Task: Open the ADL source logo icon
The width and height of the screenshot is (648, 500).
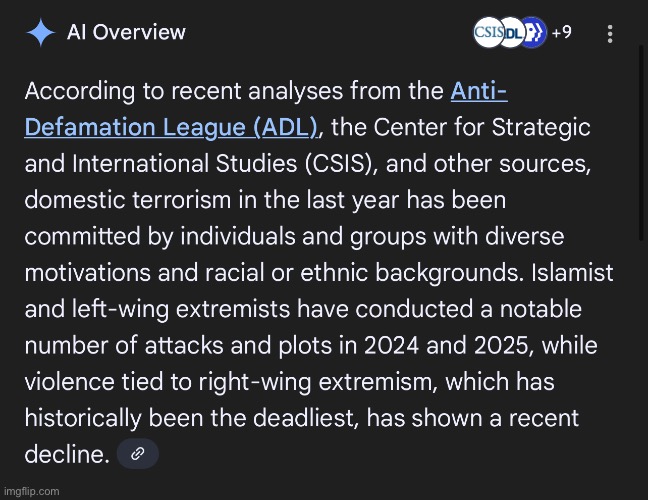Action: [x=511, y=32]
